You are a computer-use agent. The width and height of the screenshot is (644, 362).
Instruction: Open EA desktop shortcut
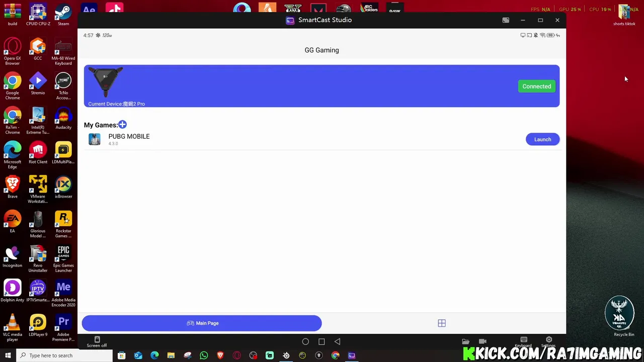click(13, 222)
